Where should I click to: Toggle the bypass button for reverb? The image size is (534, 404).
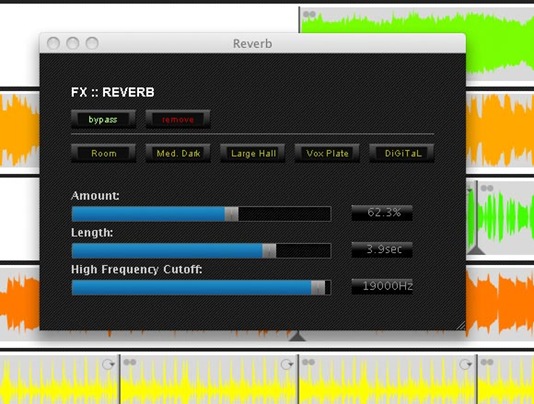(x=103, y=119)
